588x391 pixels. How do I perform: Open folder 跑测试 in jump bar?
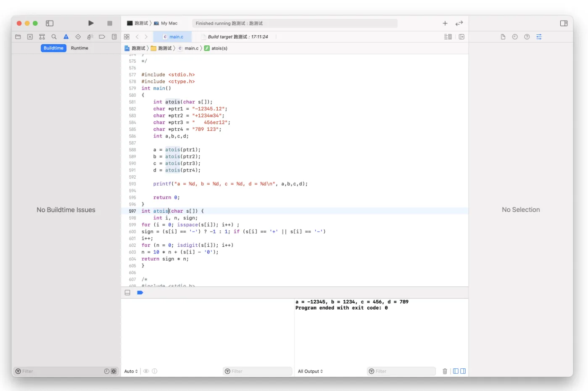[x=161, y=48]
